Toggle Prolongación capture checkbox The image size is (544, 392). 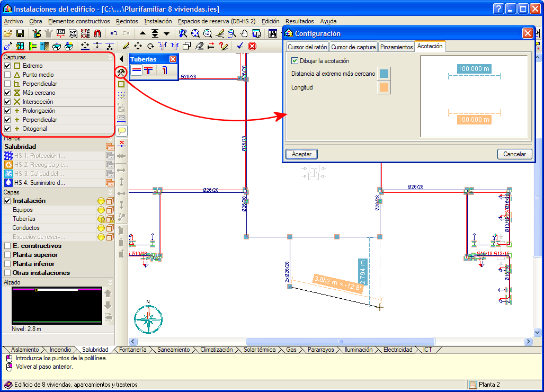click(7, 111)
